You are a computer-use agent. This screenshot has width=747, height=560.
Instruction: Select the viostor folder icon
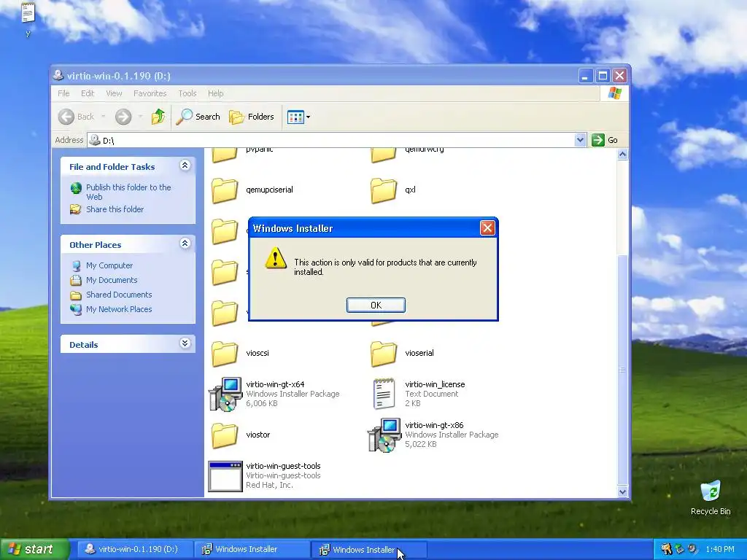pos(225,435)
